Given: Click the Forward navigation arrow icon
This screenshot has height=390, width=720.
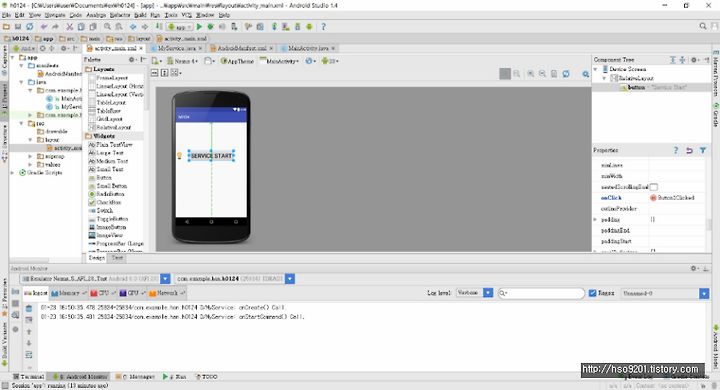Looking at the screenshot, I should pos(145,27).
